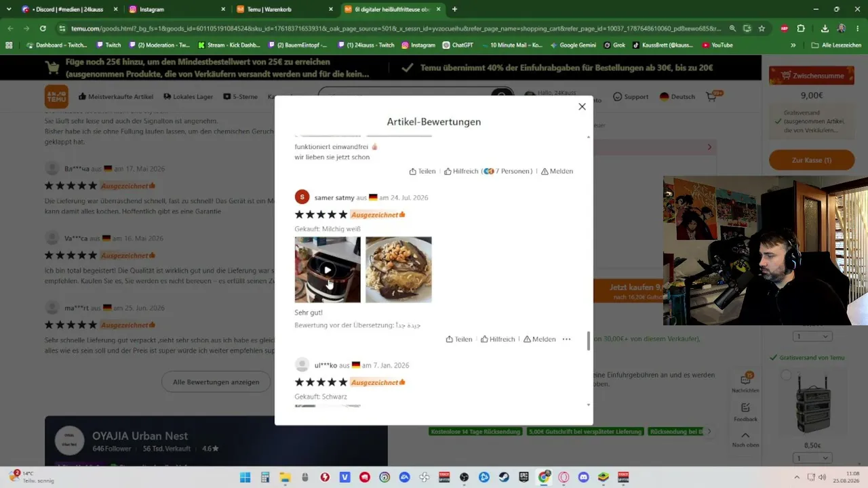Screen dimensions: 868x488
Task: Report the 'funktioniert einwandfrei' review
Action: pos(557,171)
